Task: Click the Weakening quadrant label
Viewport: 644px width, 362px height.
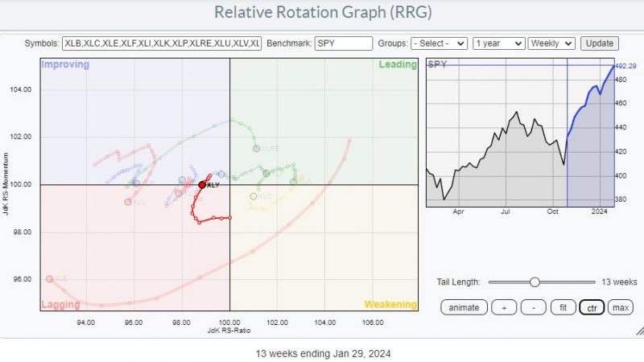Action: tap(390, 305)
